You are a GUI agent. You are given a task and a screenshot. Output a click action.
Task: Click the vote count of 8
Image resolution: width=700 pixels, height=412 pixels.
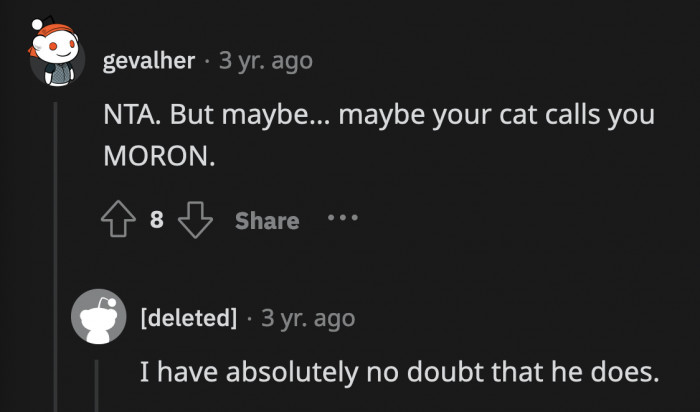point(157,220)
